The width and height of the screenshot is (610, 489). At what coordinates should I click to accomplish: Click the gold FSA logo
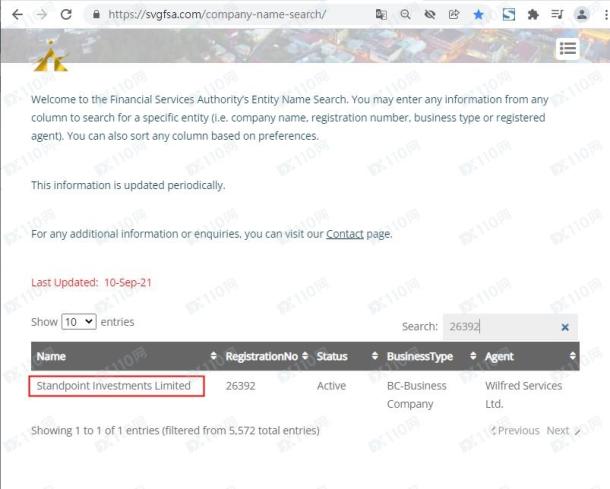click(x=51, y=56)
